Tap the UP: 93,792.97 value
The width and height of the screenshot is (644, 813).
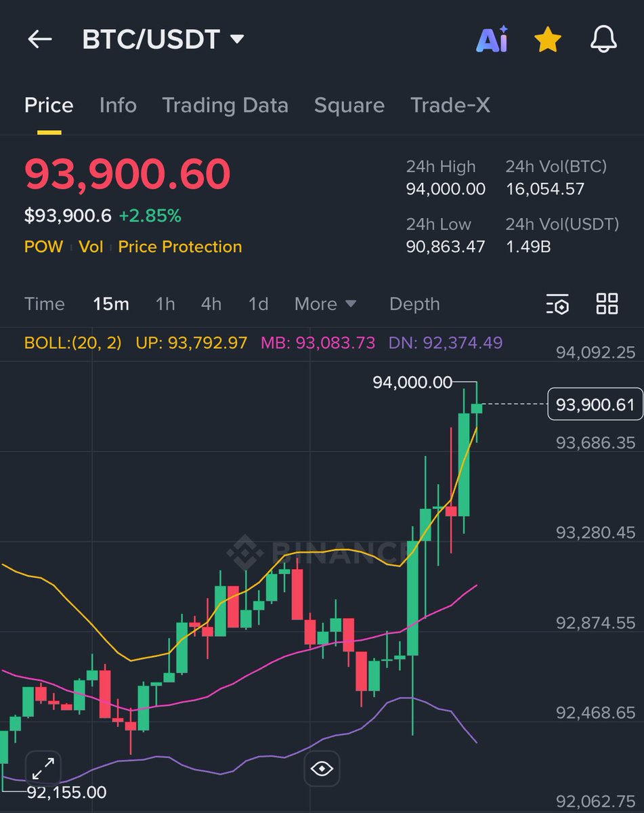click(x=192, y=343)
